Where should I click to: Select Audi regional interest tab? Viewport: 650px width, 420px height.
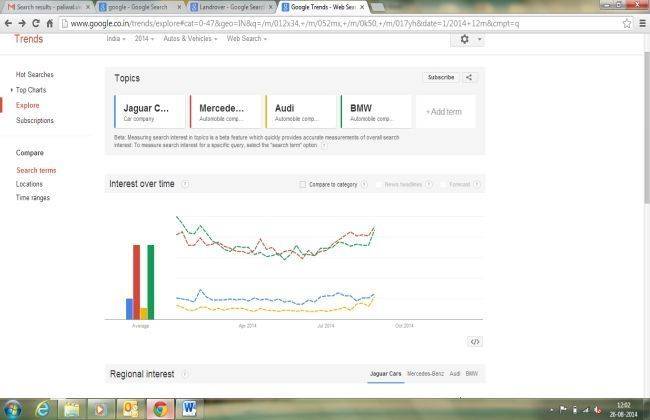[x=455, y=374]
